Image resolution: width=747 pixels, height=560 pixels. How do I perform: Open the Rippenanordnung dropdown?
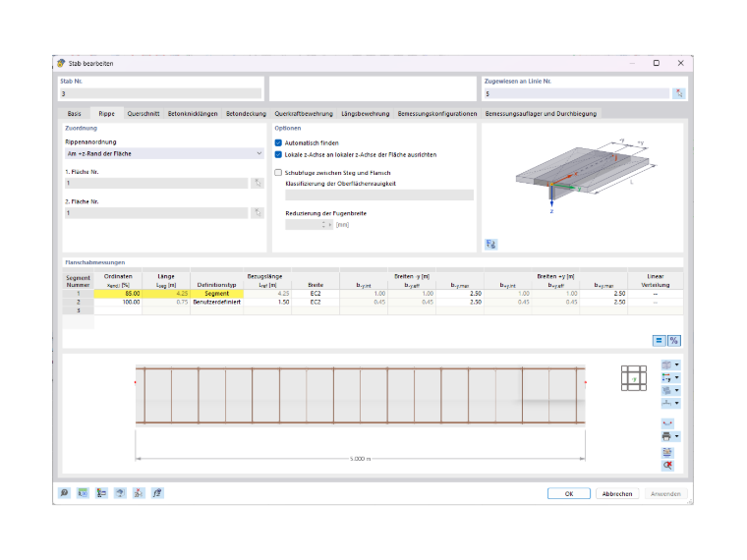click(164, 154)
